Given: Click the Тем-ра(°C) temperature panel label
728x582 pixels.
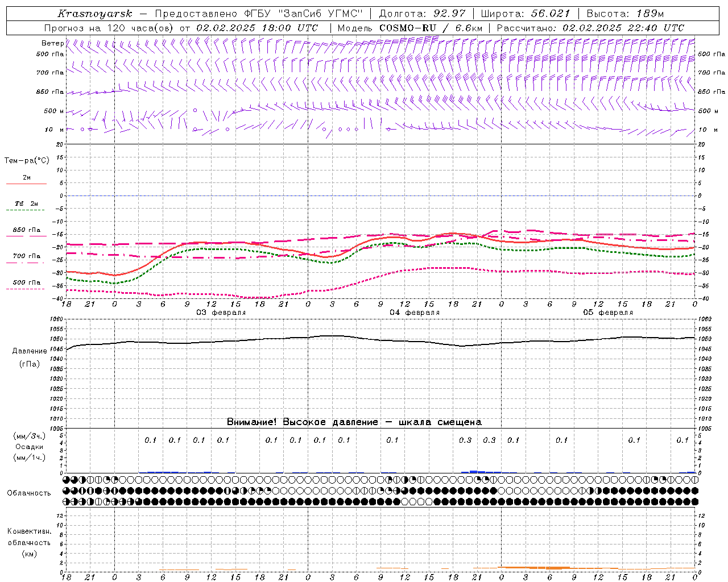Looking at the screenshot, I should pos(27,161).
